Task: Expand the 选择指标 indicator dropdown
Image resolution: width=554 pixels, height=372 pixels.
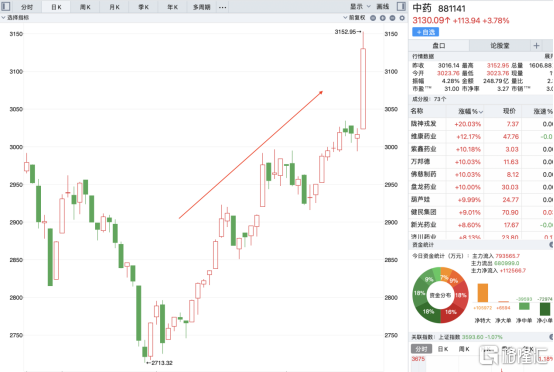Action: tap(16, 18)
